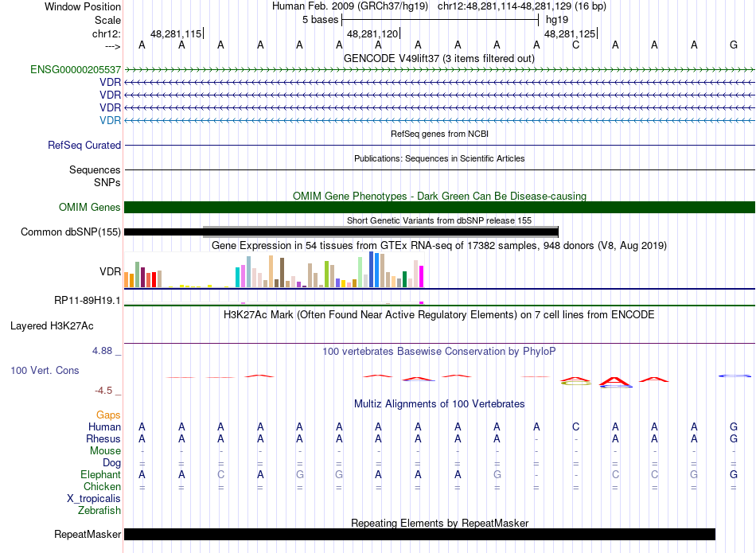Click the Rhesus species label
Viewport: 756px width, 553px height.
(x=103, y=438)
